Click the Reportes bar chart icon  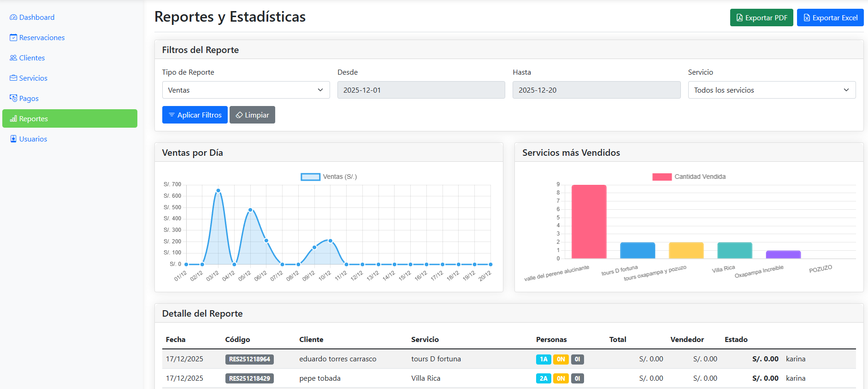pos(13,119)
